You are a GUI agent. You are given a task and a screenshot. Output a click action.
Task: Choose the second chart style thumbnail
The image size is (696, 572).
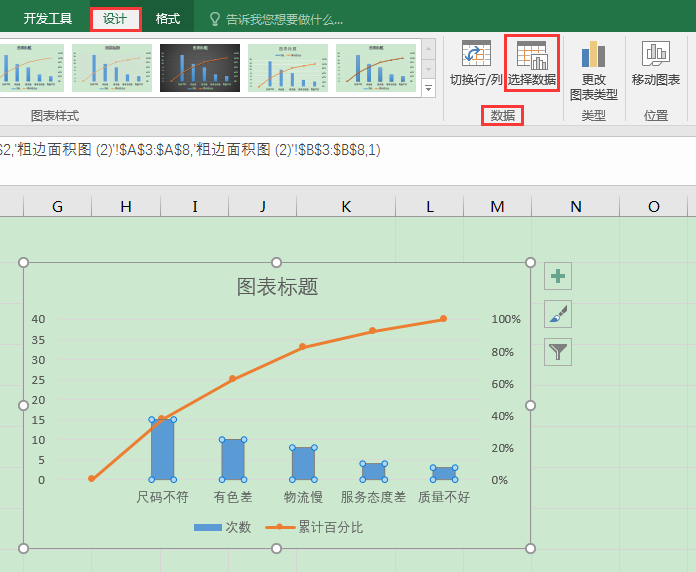pos(112,68)
